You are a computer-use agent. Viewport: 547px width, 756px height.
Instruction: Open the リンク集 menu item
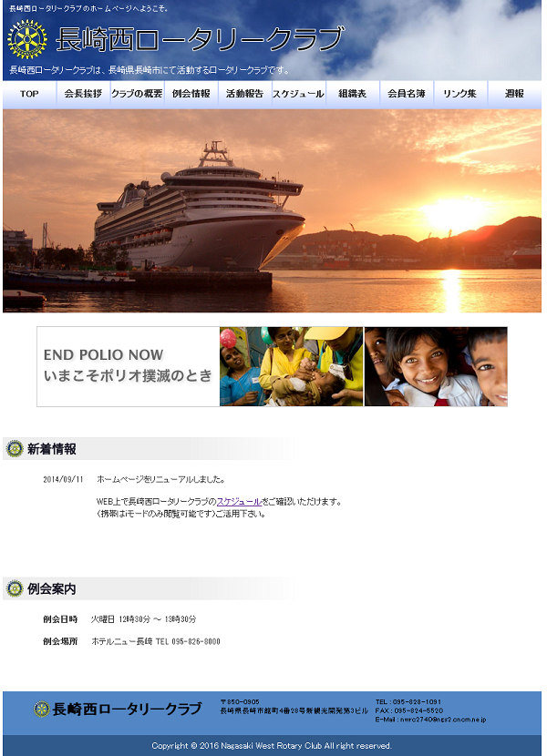[x=460, y=94]
